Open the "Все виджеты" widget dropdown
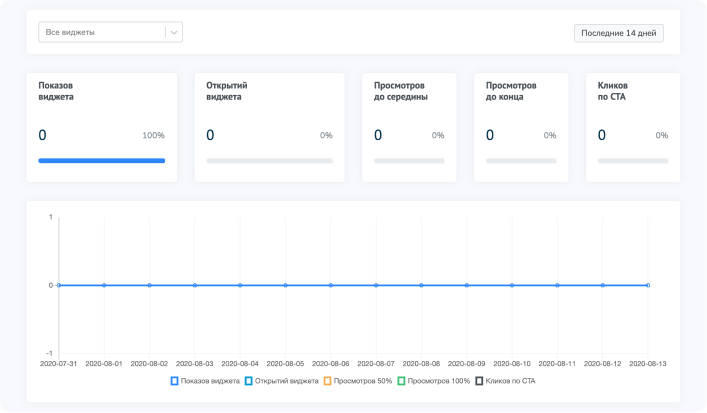Viewport: 707px width, 413px height. (x=100, y=33)
